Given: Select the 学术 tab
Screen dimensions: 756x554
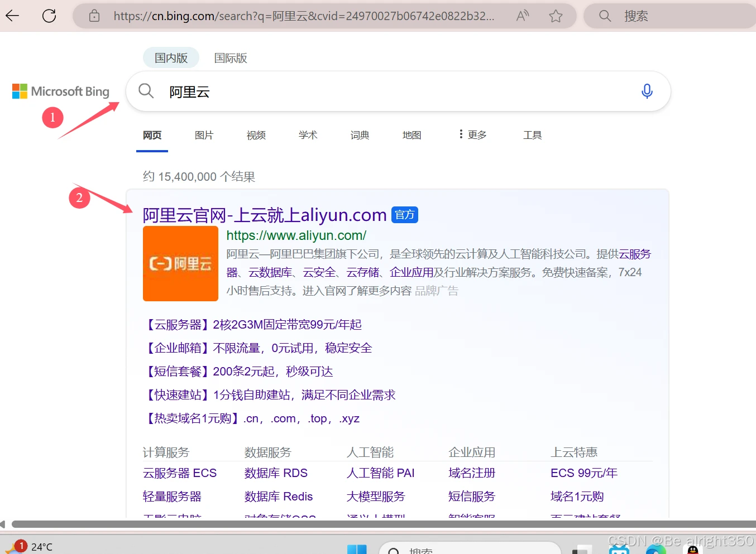Looking at the screenshot, I should tap(308, 135).
